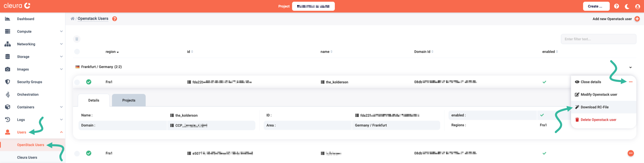Select the e507 row checkbox

(77, 153)
